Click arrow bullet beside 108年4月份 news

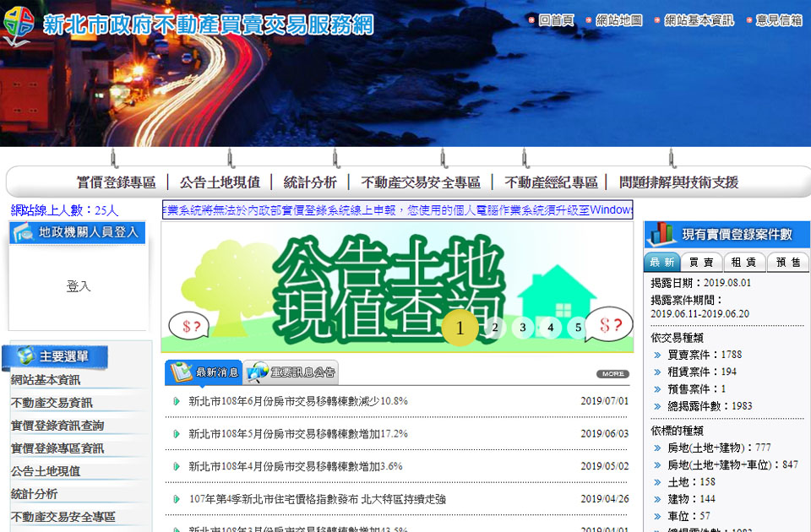click(177, 466)
